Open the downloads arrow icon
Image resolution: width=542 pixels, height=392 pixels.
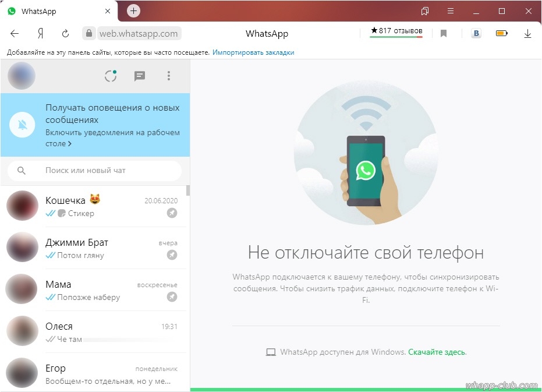pos(527,34)
